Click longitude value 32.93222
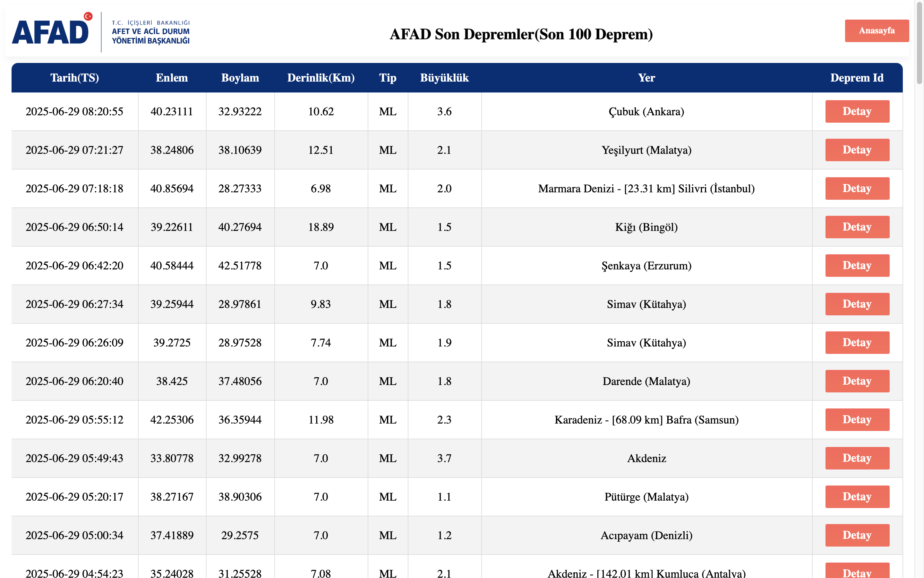Image resolution: width=924 pixels, height=578 pixels. [x=240, y=112]
